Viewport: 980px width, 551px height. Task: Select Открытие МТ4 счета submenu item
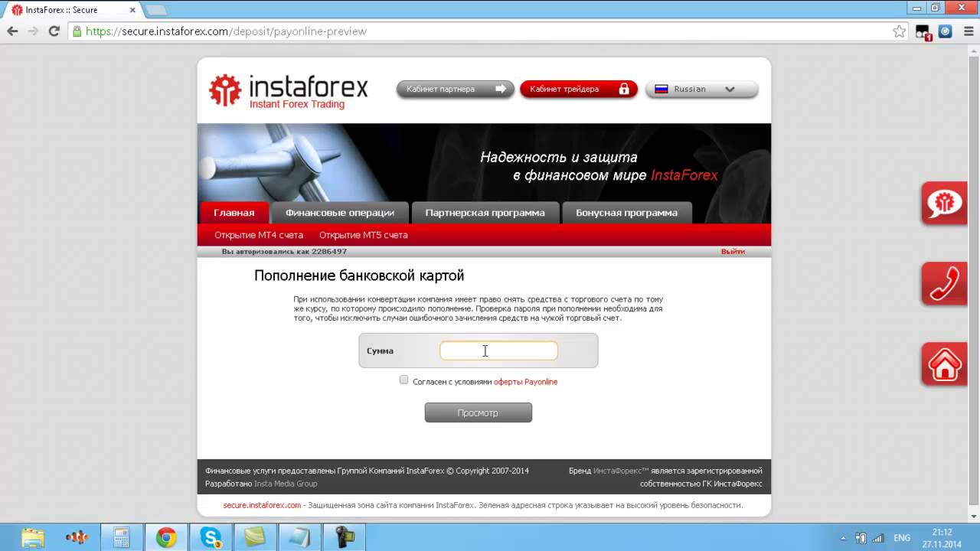click(259, 235)
